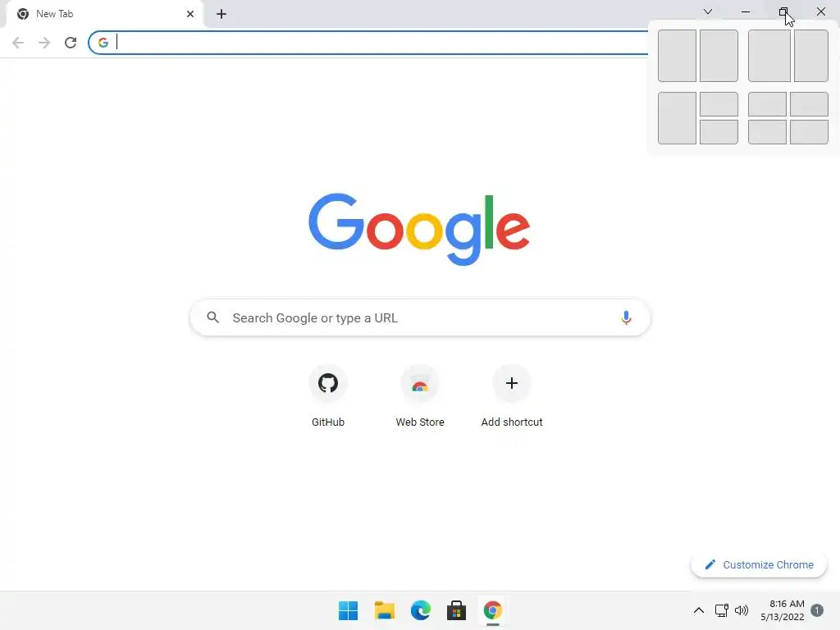The image size is (840, 630).
Task: Close the Chrome window
Action: 820,11
